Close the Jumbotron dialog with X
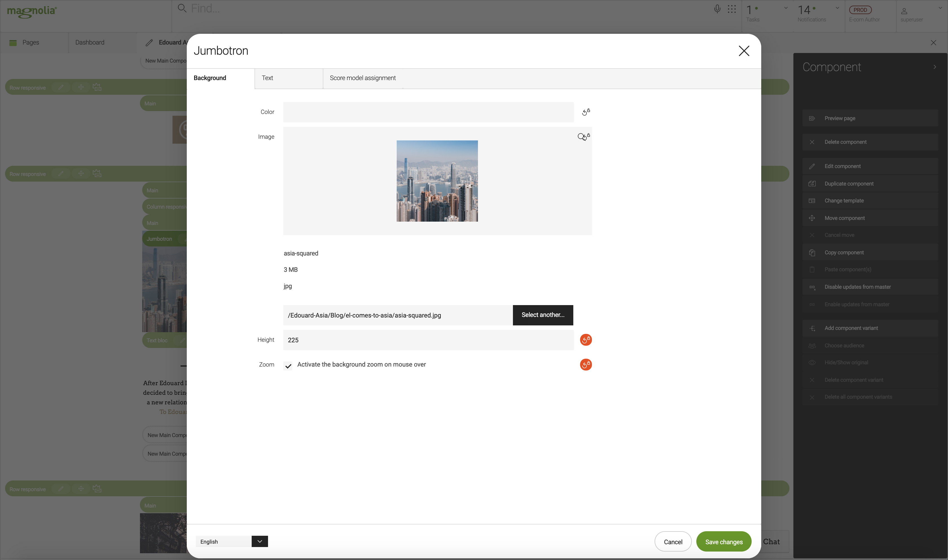Screen dimensions: 948x560 [x=744, y=51]
